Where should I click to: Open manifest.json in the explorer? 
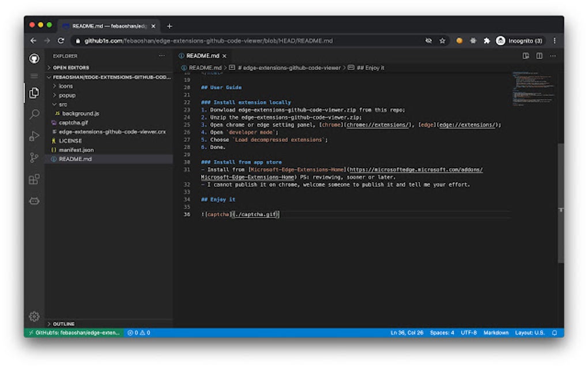point(76,150)
